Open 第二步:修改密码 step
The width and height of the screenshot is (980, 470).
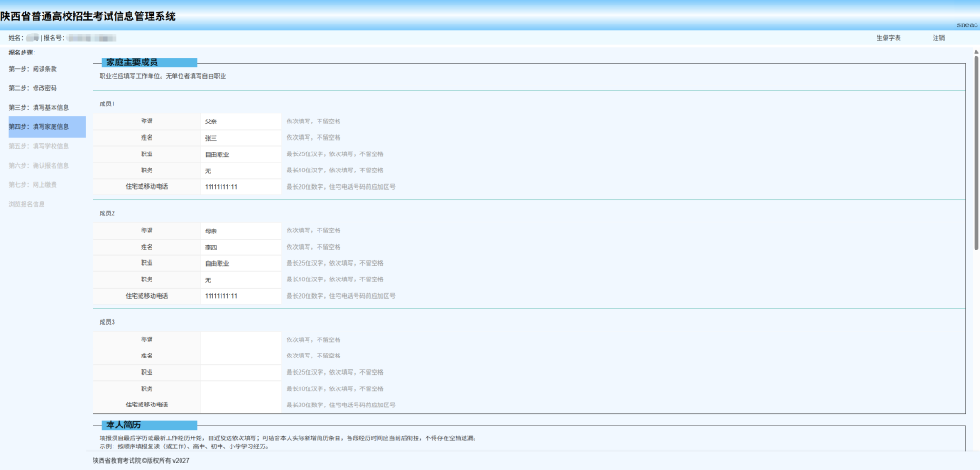coord(34,88)
